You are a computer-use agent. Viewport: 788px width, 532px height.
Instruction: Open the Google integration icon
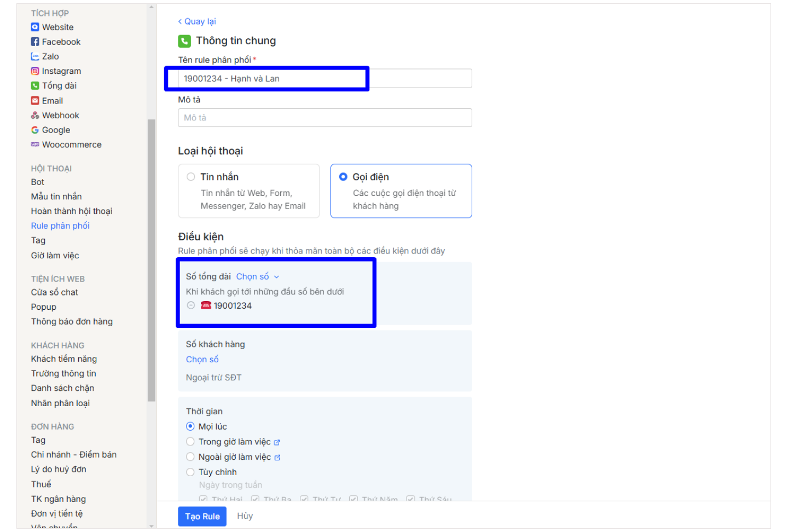click(35, 130)
